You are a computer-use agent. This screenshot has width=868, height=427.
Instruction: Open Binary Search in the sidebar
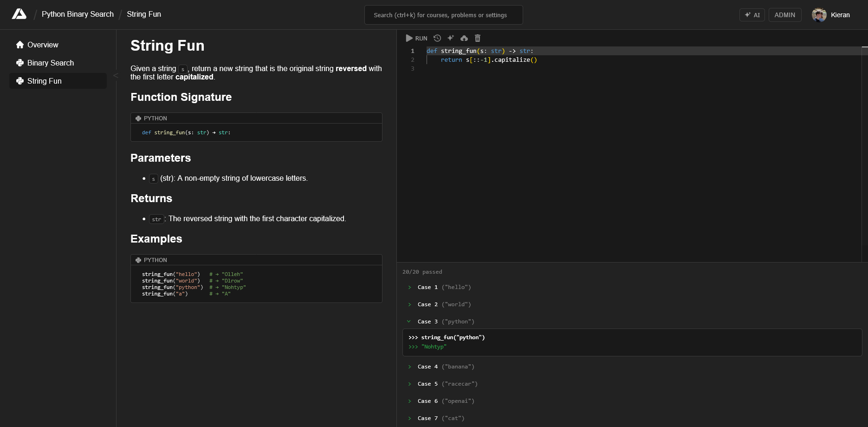58,63
